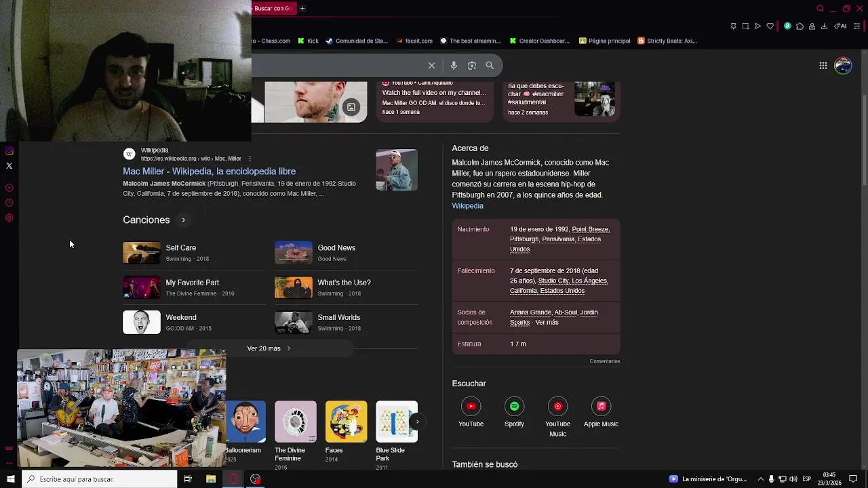This screenshot has width=868, height=488.
Task: Start voice search with the microphone icon
Action: click(454, 66)
